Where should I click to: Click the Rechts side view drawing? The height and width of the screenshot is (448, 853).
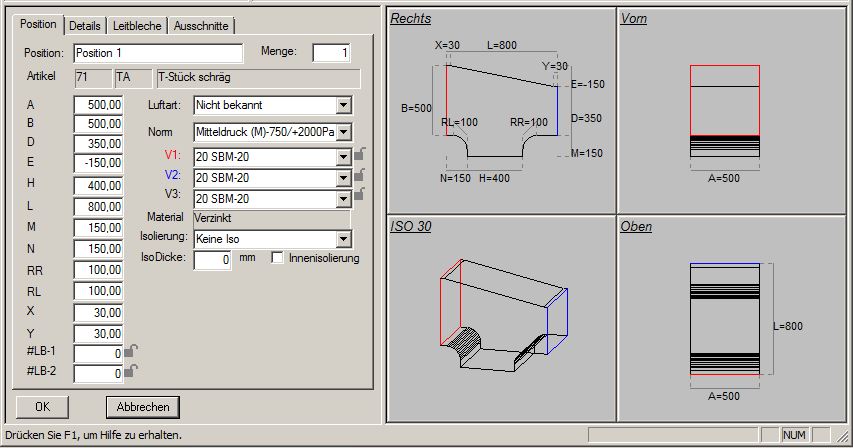tap(500, 108)
